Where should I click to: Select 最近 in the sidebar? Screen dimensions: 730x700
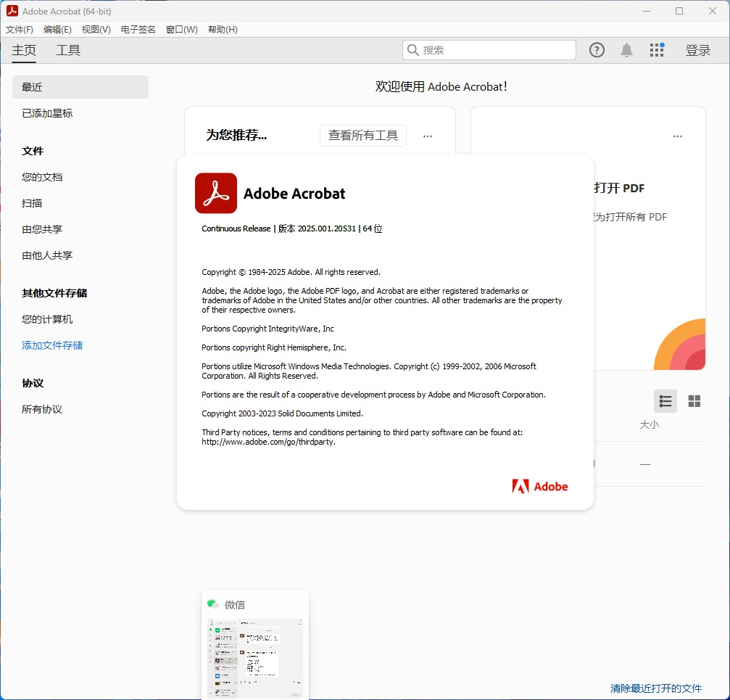click(80, 87)
